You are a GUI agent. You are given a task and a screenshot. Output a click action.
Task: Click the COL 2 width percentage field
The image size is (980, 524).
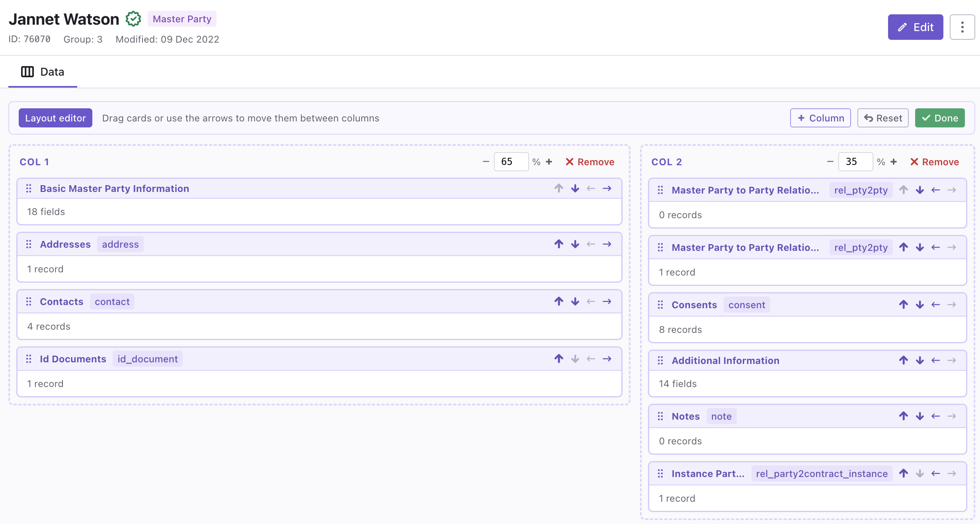point(855,162)
